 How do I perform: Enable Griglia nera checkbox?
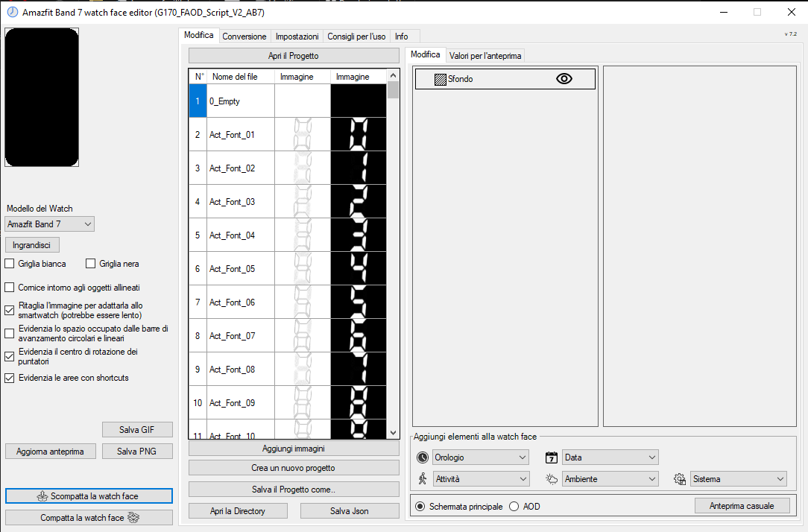pyautogui.click(x=91, y=264)
